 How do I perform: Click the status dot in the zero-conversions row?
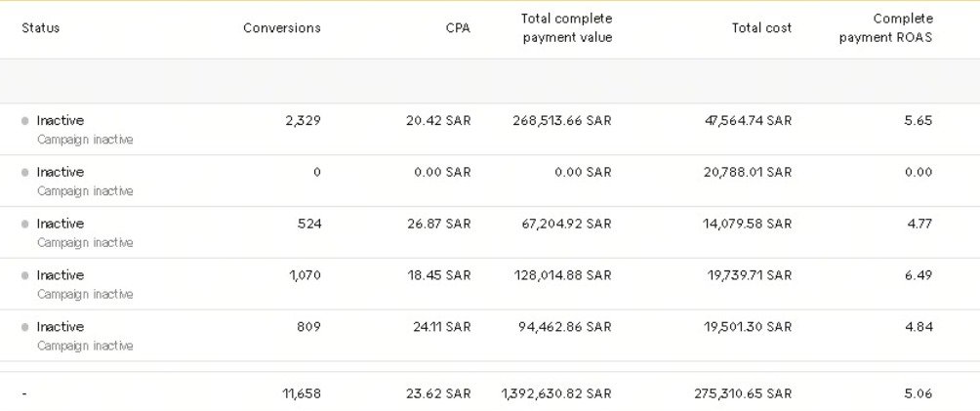(25, 173)
